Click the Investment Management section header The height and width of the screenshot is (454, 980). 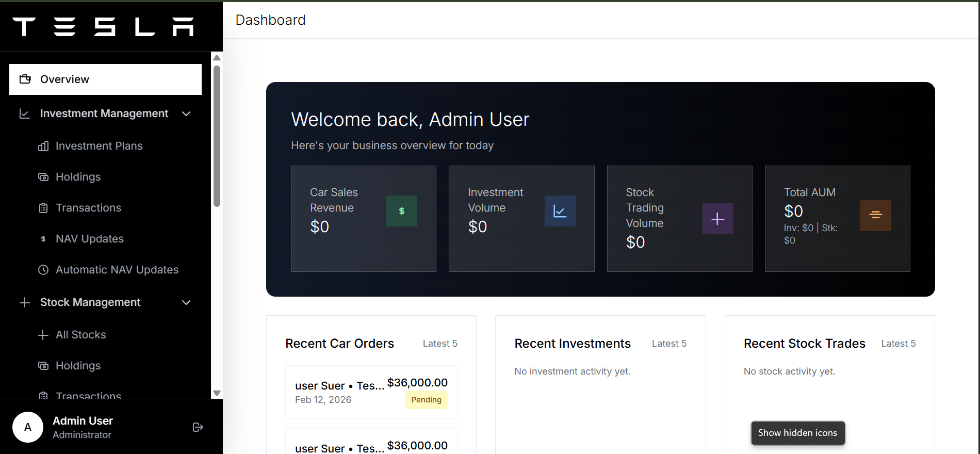tap(105, 113)
